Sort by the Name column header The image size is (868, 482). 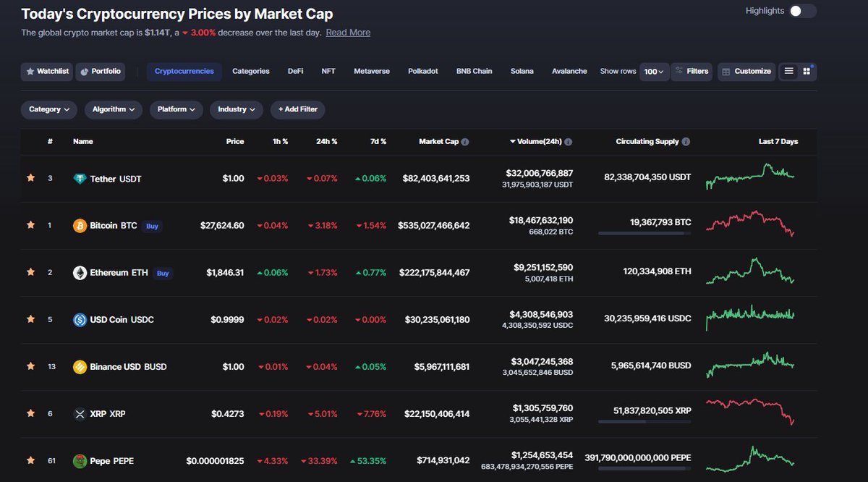(83, 142)
